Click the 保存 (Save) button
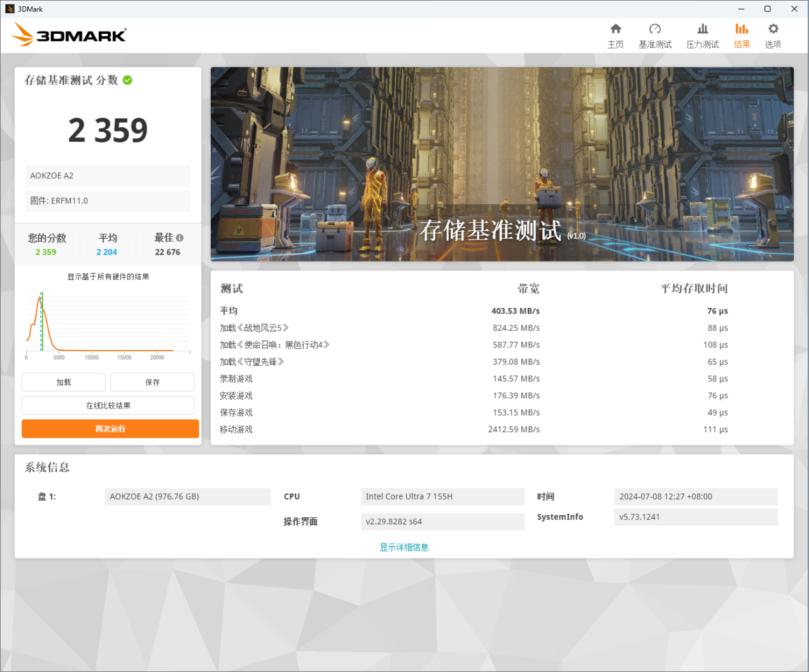Image resolution: width=809 pixels, height=672 pixels. pyautogui.click(x=152, y=382)
